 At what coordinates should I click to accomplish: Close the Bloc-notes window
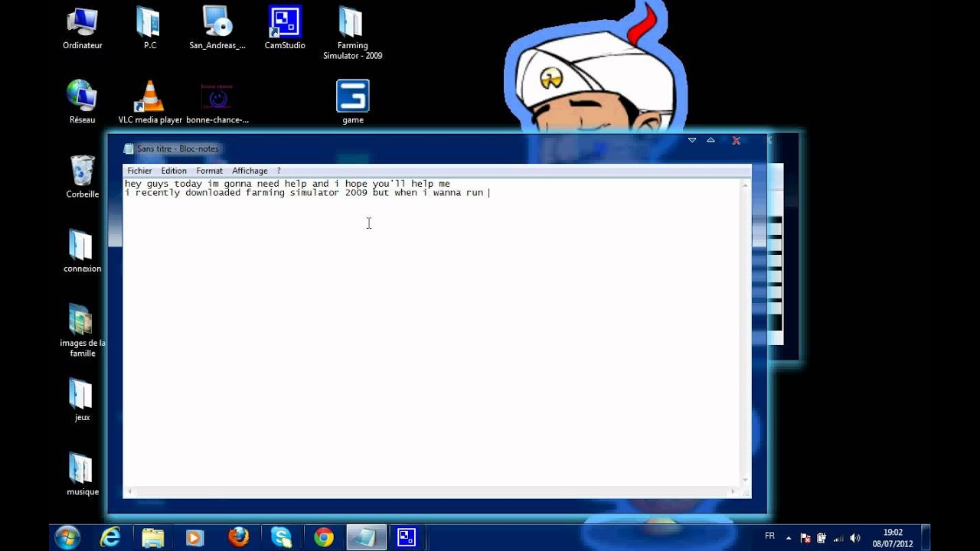click(x=736, y=140)
